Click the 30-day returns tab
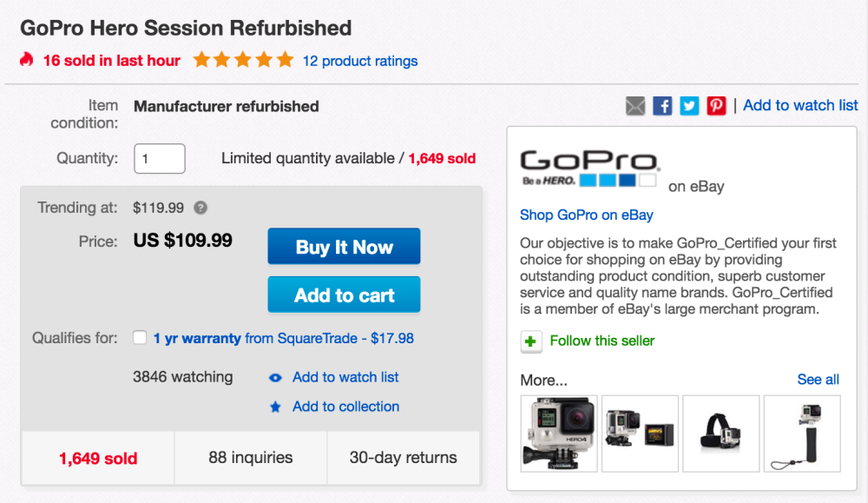 click(x=403, y=458)
